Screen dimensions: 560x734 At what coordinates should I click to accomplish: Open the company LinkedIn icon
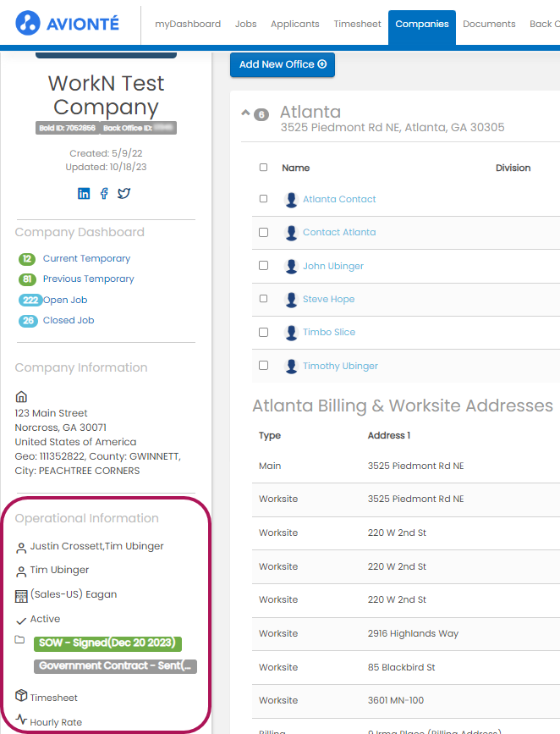pyautogui.click(x=84, y=193)
